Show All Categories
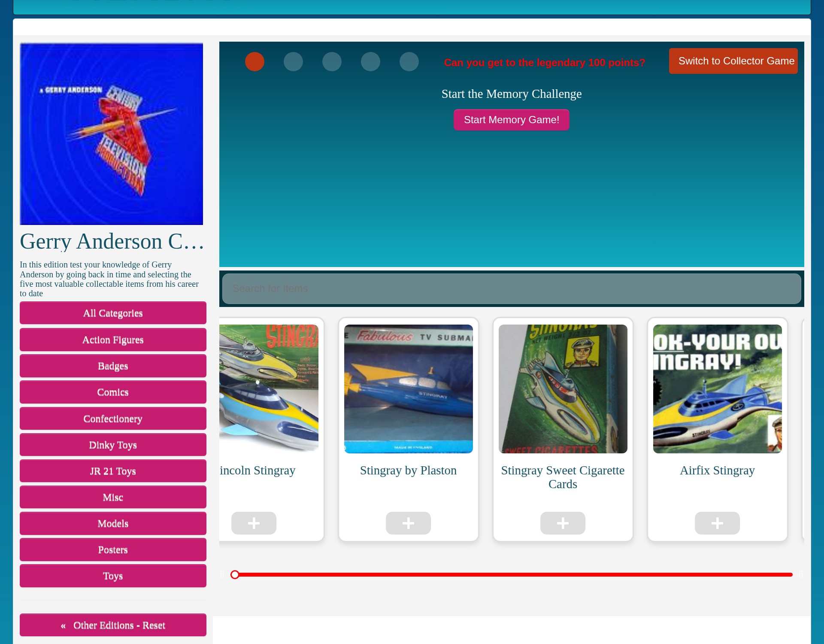 click(x=113, y=313)
